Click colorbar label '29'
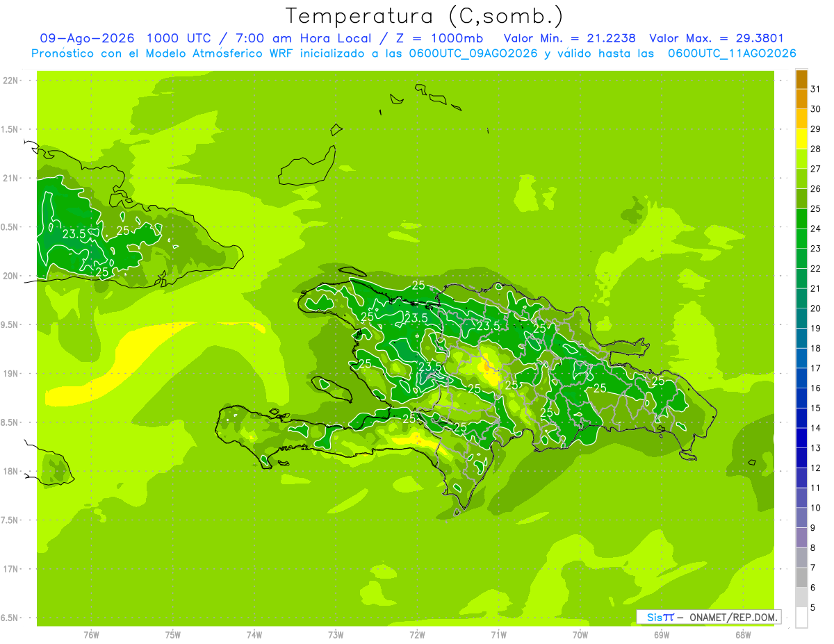Screen dimensions: 834x644 [x=816, y=129]
